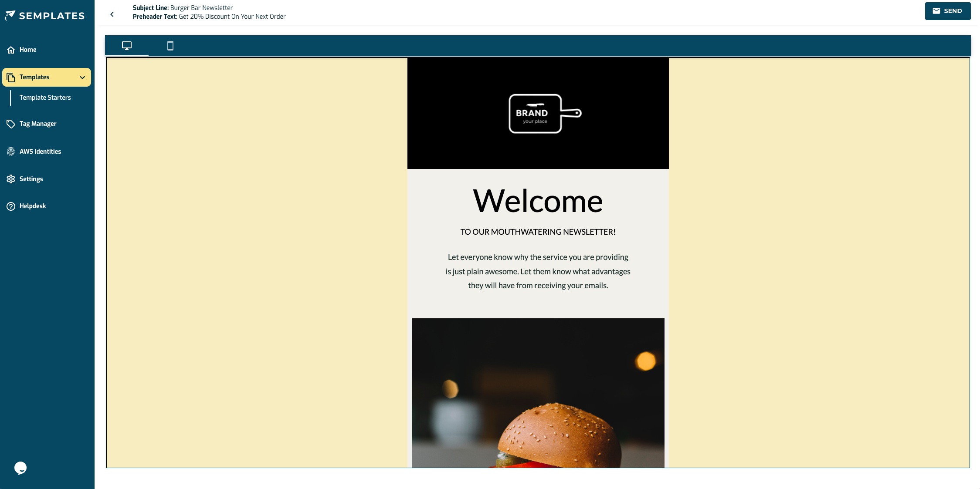The image size is (980, 489).
Task: Click the burger photo in preview
Action: point(538,393)
